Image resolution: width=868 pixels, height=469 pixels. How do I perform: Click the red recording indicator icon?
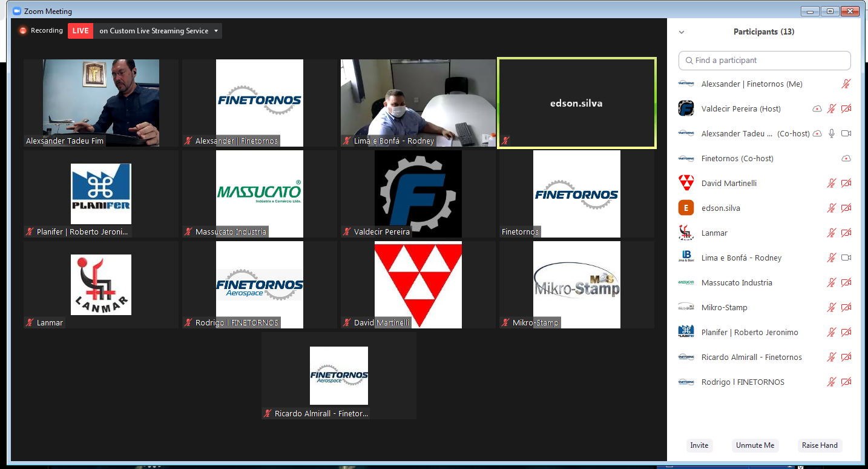(23, 31)
